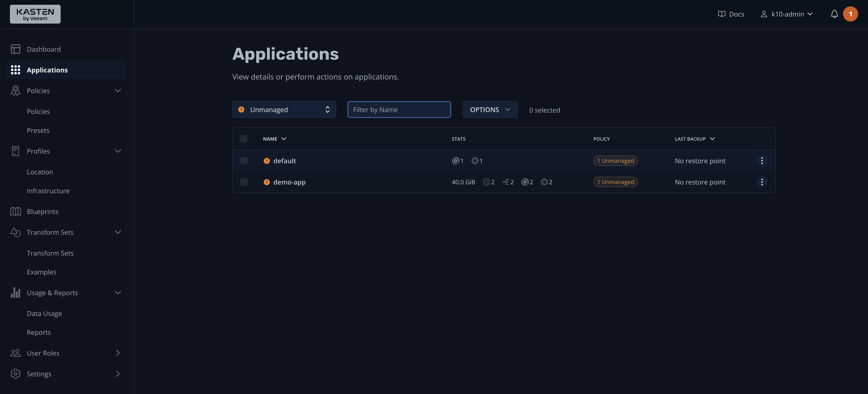Collapse the Settings sidebar section
This screenshot has width=868, height=394.
pyautogui.click(x=118, y=373)
